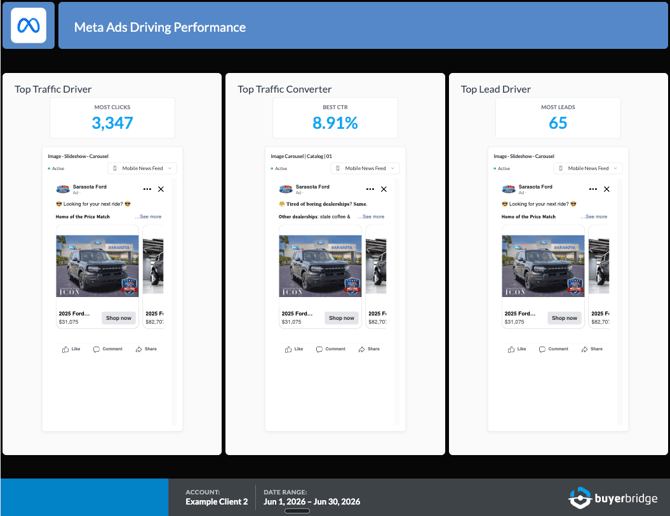Click the second carousel card in Top Traffic Converter

click(376, 277)
